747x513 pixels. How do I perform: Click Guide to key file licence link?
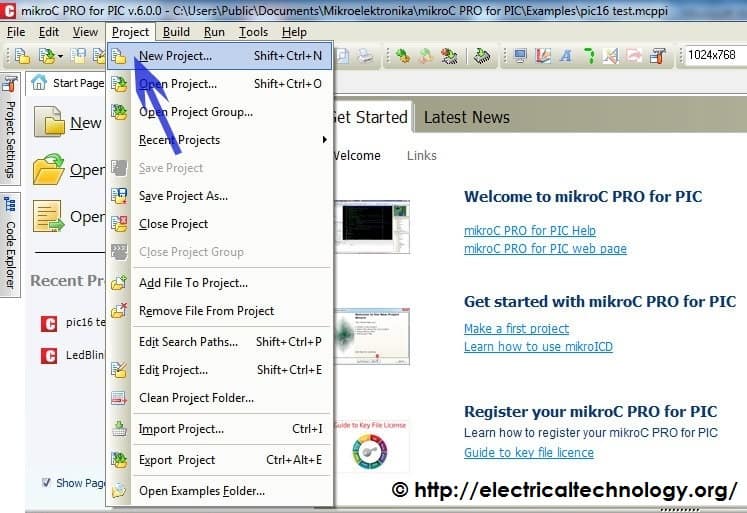[x=529, y=453]
